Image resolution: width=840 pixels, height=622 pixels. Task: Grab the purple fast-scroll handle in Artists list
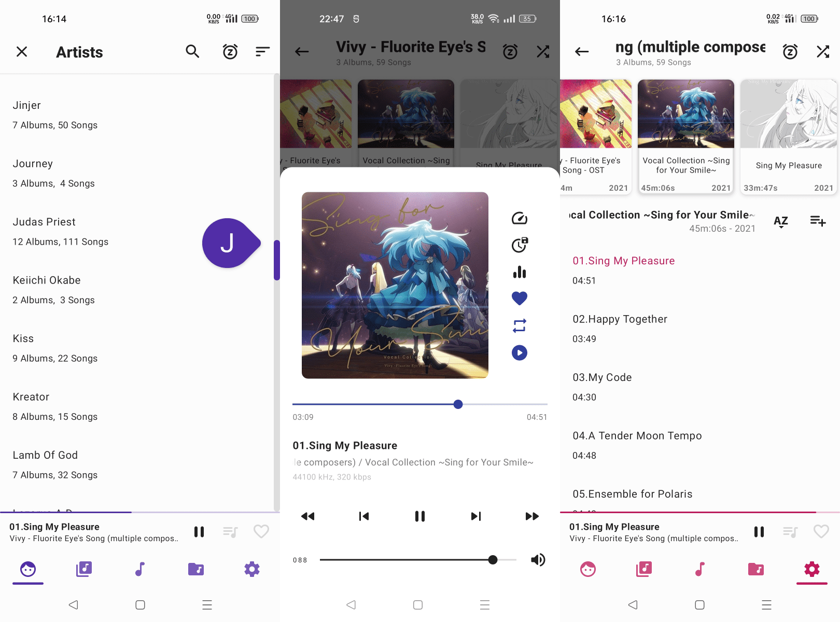(x=277, y=260)
